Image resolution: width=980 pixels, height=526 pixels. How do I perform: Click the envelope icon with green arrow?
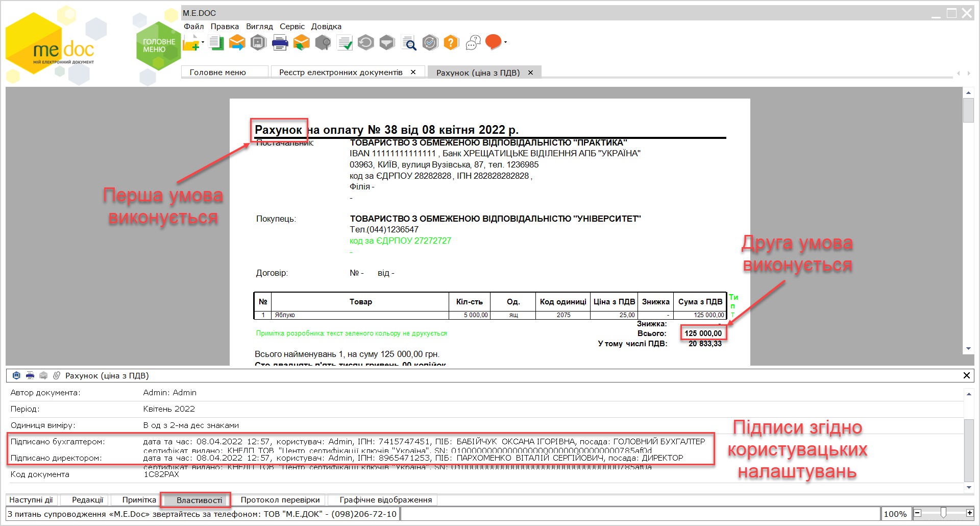coord(302,43)
